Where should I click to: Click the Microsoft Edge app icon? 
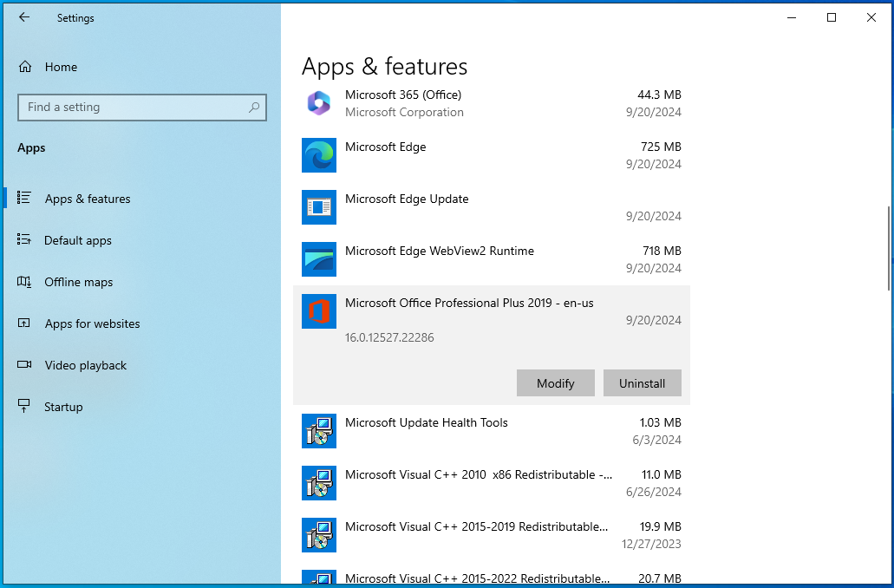tap(319, 155)
